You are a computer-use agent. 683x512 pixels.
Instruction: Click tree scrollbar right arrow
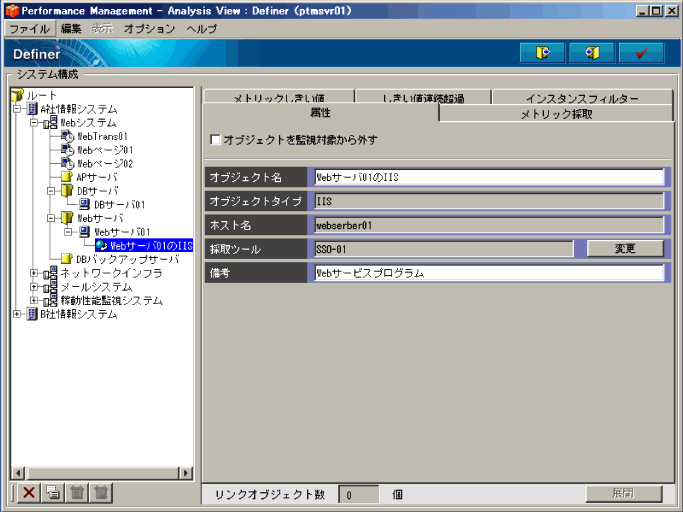point(186,473)
